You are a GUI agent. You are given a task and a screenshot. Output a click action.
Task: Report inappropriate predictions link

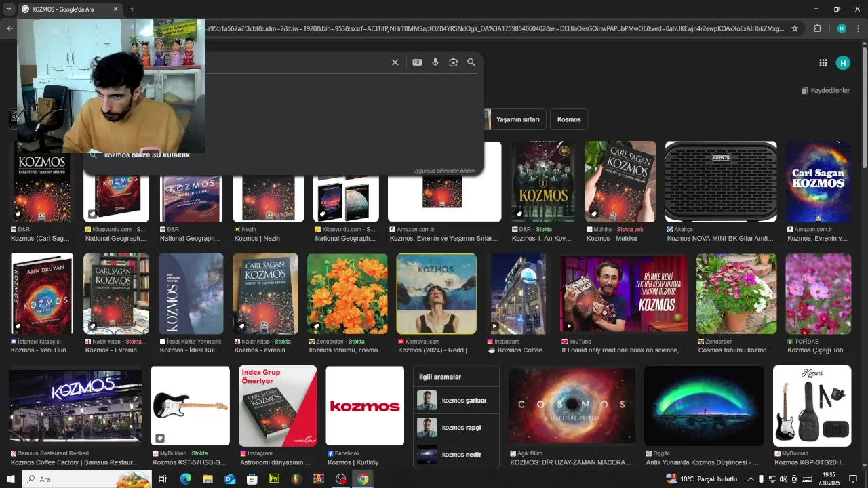444,171
